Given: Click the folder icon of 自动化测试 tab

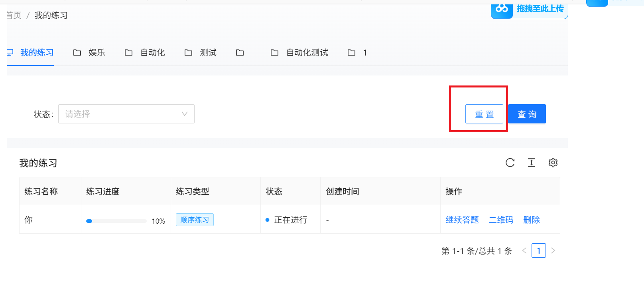Looking at the screenshot, I should tap(274, 53).
